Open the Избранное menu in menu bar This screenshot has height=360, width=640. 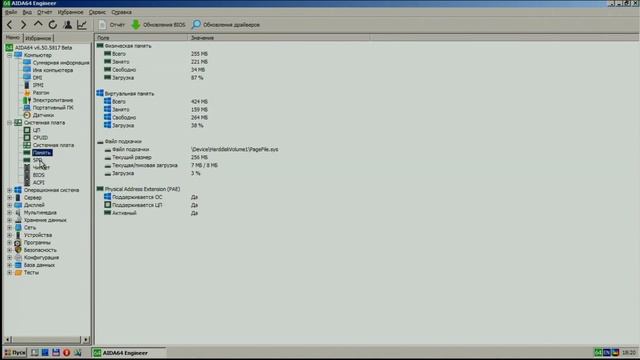coord(70,12)
